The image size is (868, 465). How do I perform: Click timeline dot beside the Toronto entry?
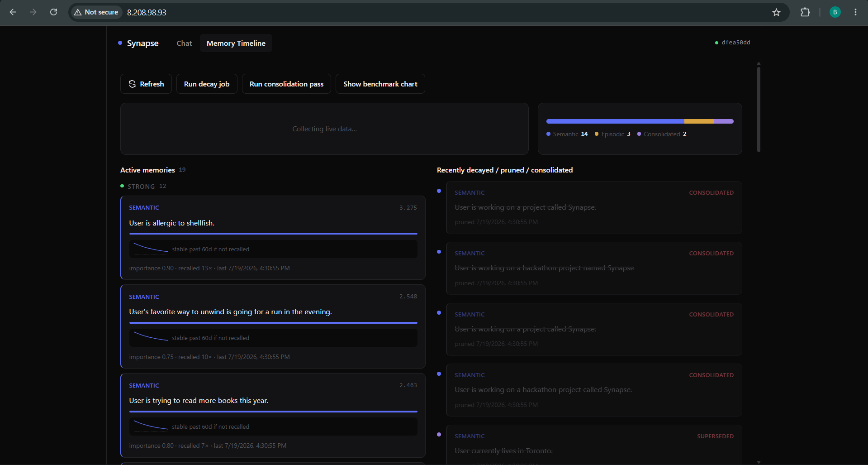[439, 435]
